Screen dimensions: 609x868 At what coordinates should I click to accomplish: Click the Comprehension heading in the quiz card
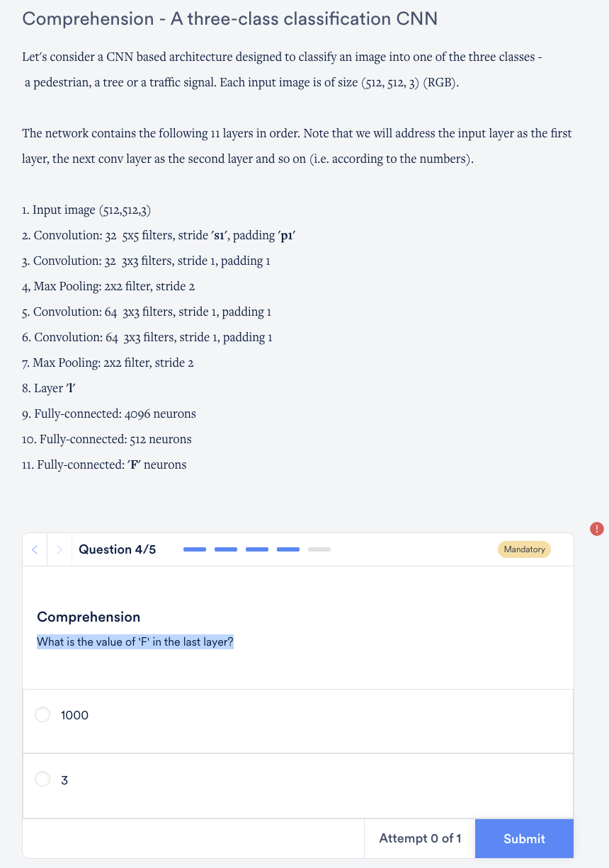89,617
